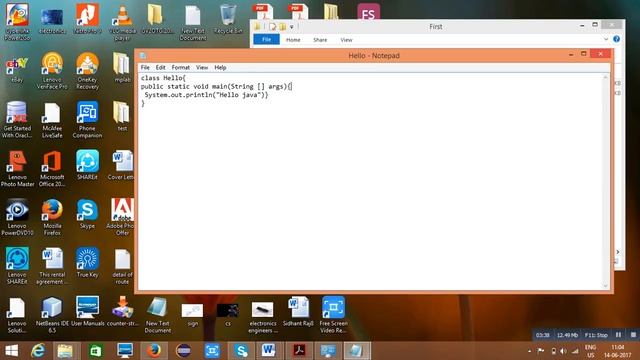Image resolution: width=640 pixels, height=360 pixels.
Task: Show hidden tray icons arrow
Action: (x=529, y=351)
